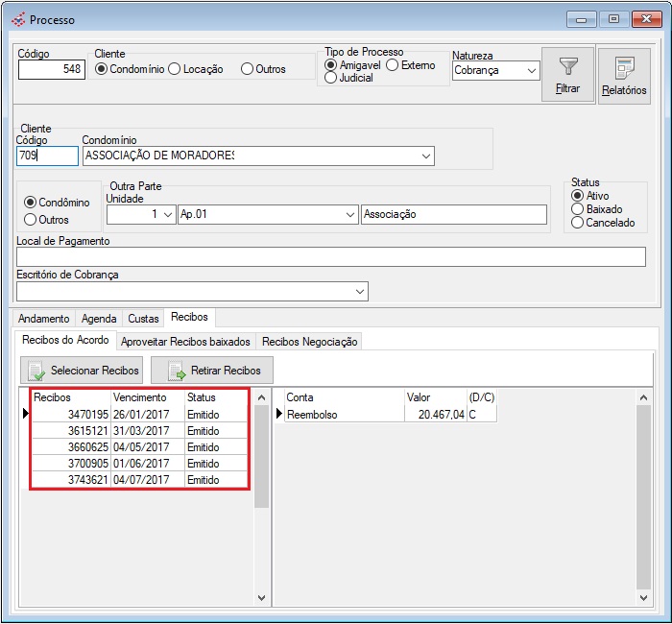The height and width of the screenshot is (624, 672).
Task: Choose the Judicial process type option
Action: [x=331, y=79]
